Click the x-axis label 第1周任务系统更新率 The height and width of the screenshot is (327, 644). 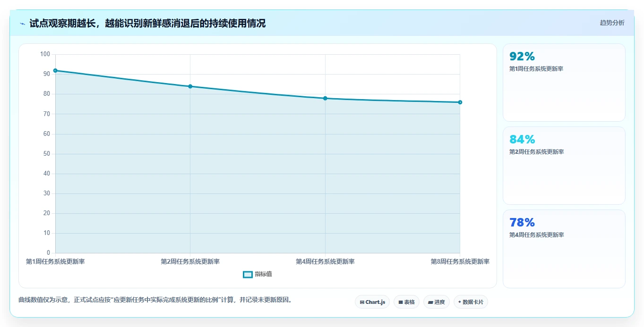(x=55, y=261)
